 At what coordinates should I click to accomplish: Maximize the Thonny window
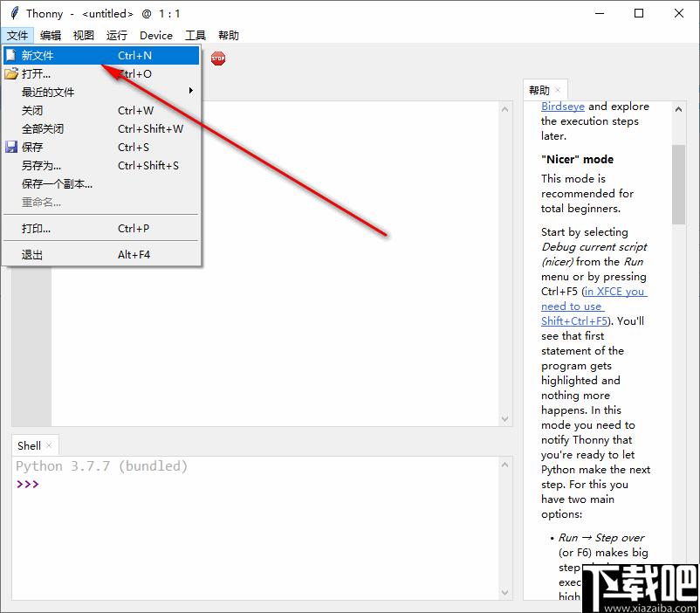click(639, 13)
